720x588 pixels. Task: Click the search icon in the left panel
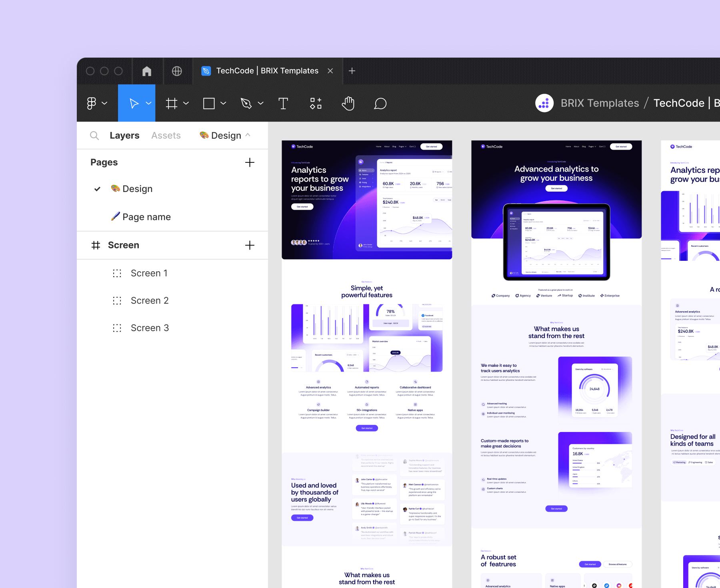[94, 135]
